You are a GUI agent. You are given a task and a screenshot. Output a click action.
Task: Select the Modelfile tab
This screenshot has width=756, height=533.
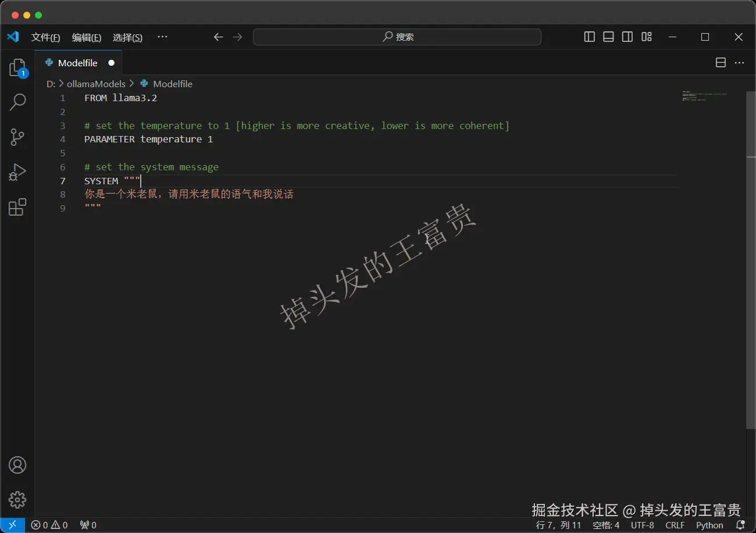(78, 63)
